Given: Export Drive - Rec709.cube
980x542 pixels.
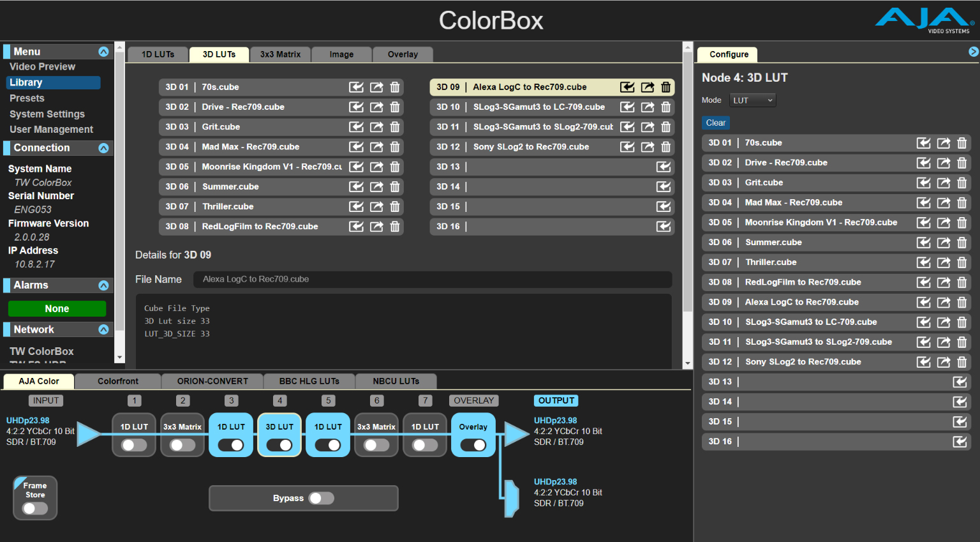Looking at the screenshot, I should 376,107.
